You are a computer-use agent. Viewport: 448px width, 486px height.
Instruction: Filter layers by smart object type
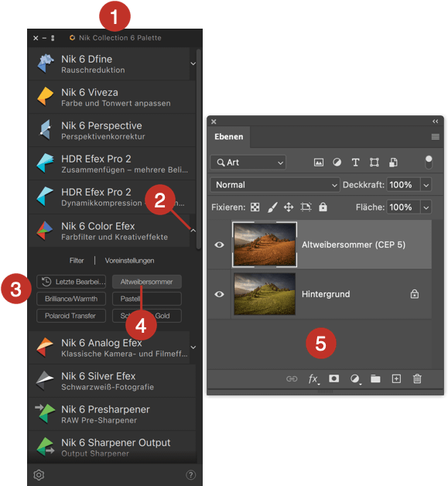(x=394, y=163)
